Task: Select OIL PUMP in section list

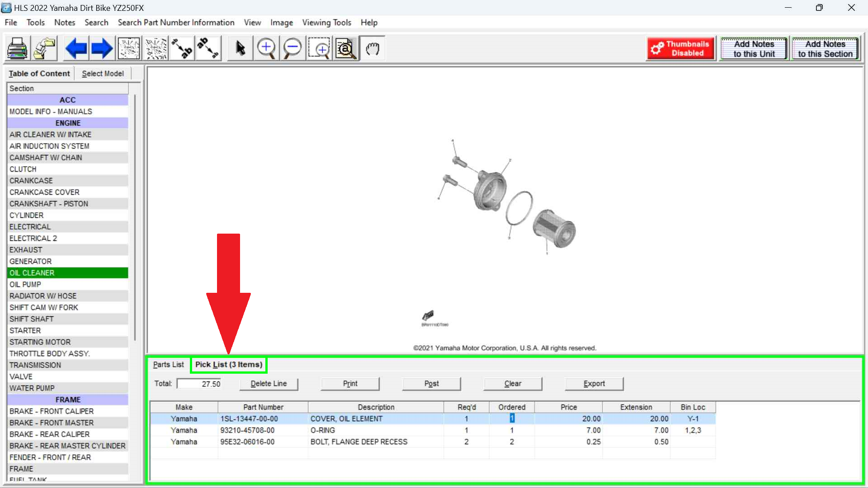Action: click(x=25, y=284)
